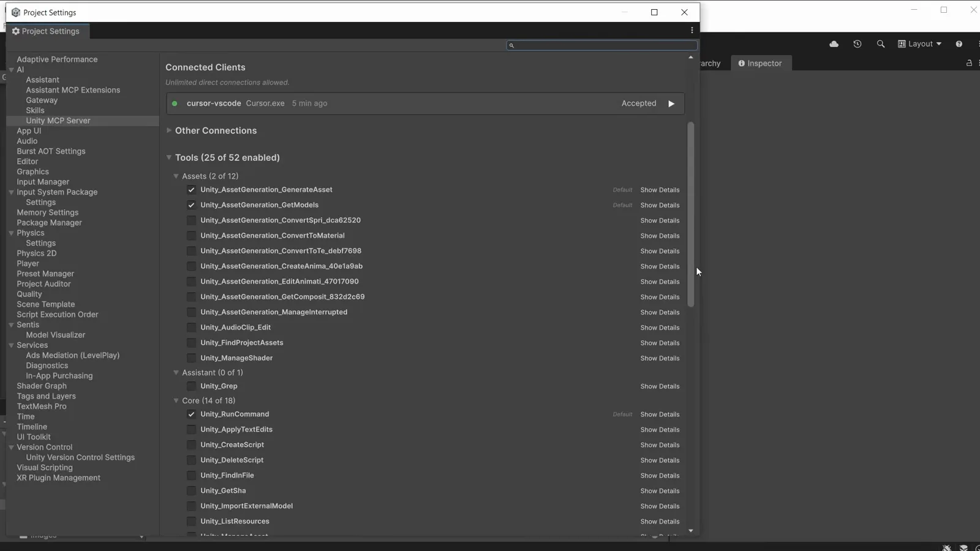Show Details for Unity_RunCommand

[x=660, y=414]
